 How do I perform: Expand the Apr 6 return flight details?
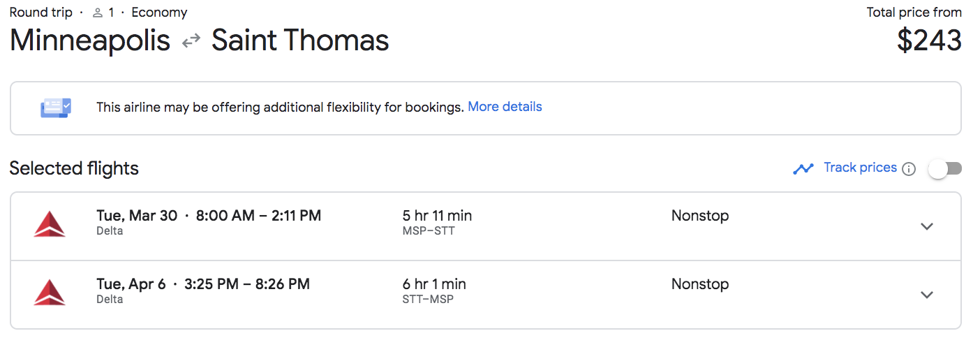[927, 295]
